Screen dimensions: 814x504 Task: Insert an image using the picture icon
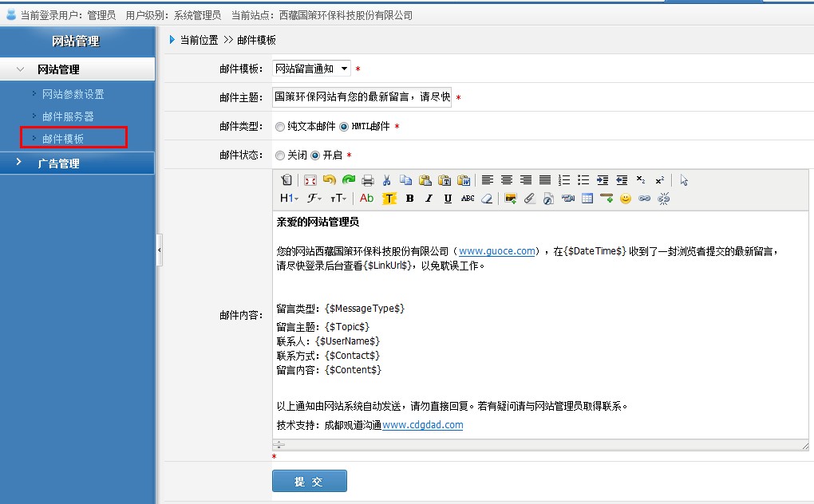[x=510, y=199]
